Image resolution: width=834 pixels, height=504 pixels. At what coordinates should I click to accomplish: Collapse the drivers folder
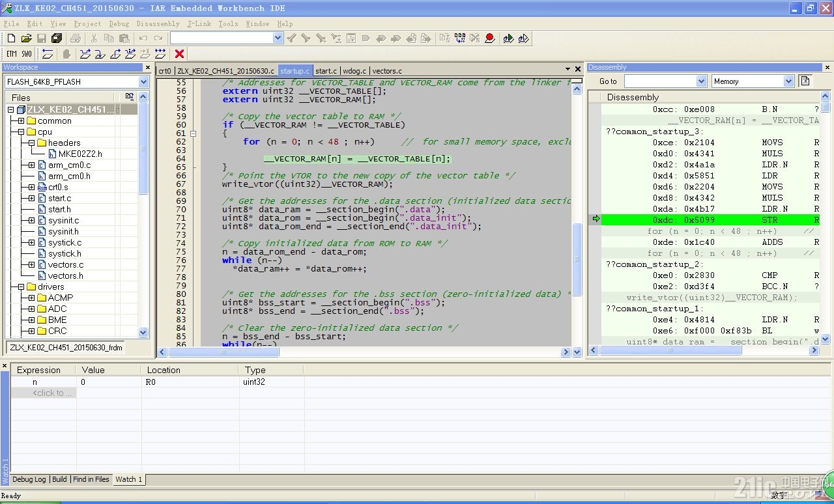pos(21,287)
